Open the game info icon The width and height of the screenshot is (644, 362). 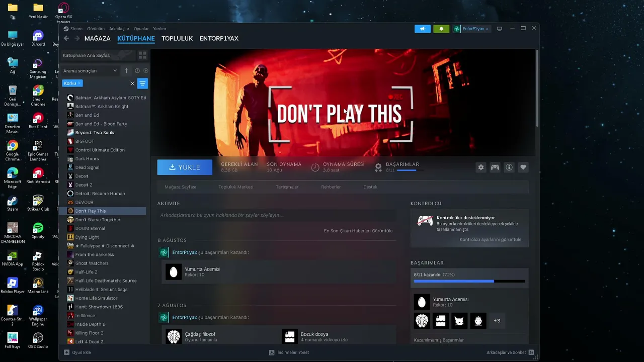click(509, 167)
